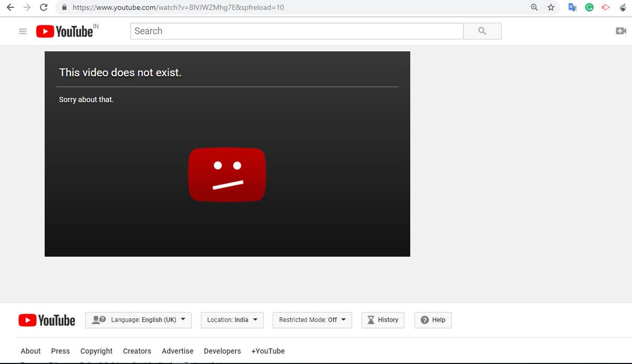Click the sad face error icon

point(227,175)
